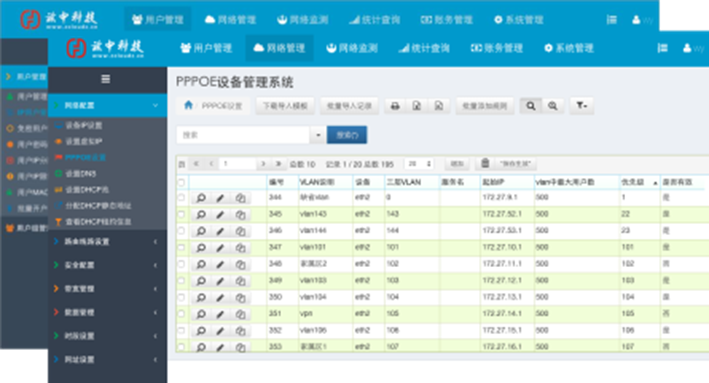Viewport: 709px width, 383px height.
Task: Click the 下载导入模板 button
Action: [285, 106]
